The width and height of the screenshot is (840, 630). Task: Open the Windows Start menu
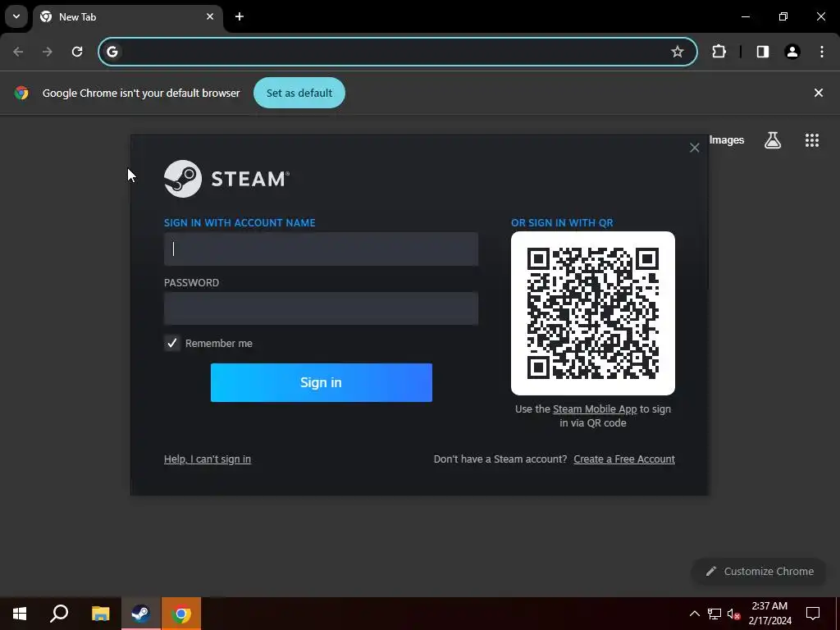(20, 614)
